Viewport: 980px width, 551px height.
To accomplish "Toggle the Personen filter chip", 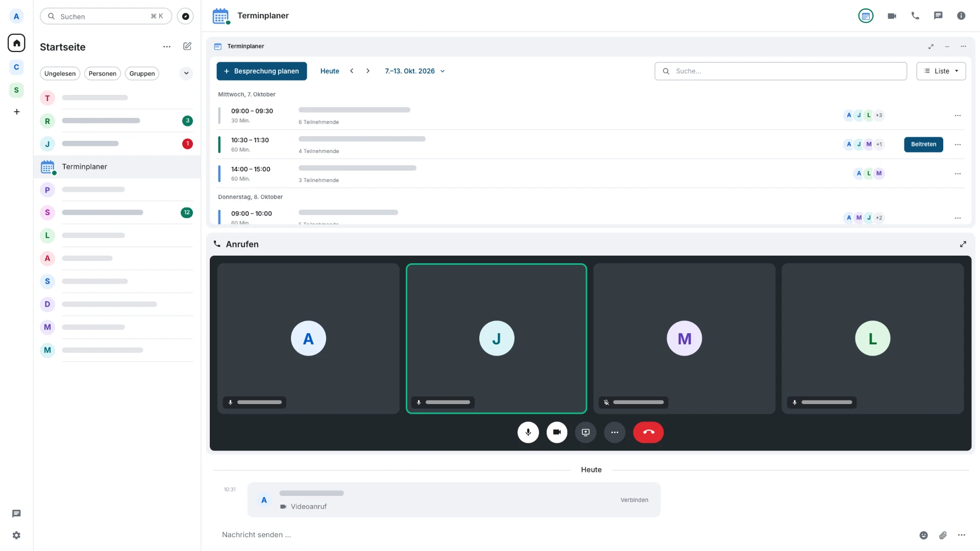I will [103, 73].
